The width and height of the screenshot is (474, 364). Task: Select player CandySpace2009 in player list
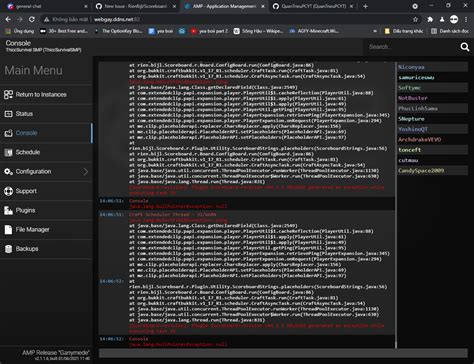[433, 171]
